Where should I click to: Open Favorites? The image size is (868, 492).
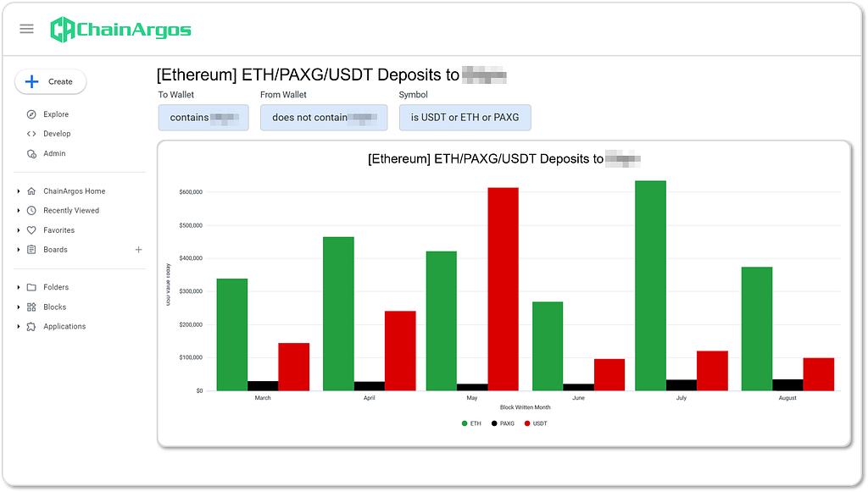[x=58, y=230]
